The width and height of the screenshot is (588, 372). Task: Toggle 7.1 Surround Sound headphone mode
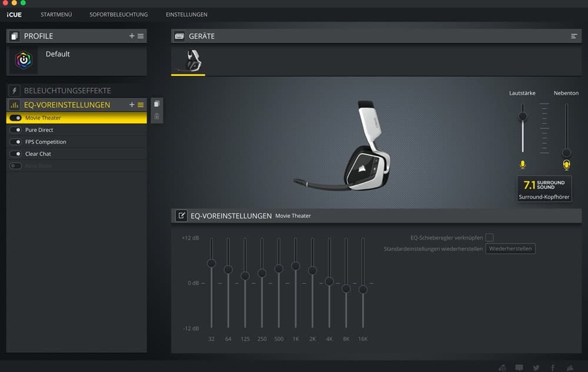(544, 189)
